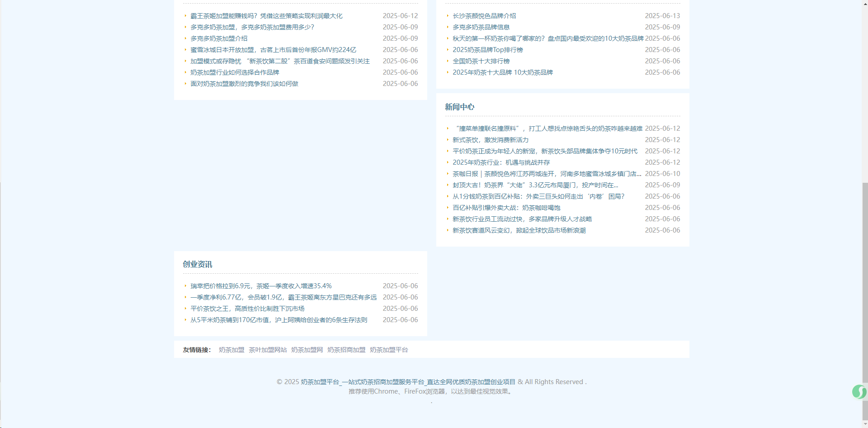Open the "茶叶加盟网站" footer link

tap(267, 349)
